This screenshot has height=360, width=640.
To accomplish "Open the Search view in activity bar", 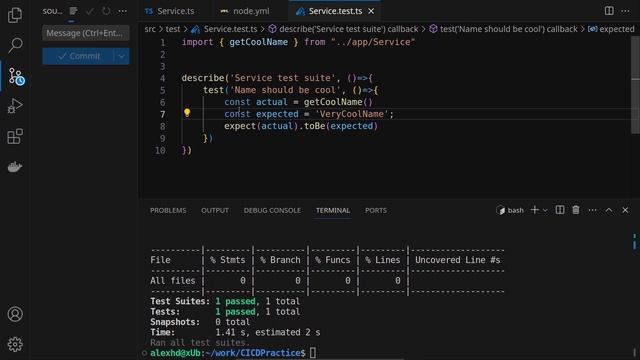I will pyautogui.click(x=15, y=45).
